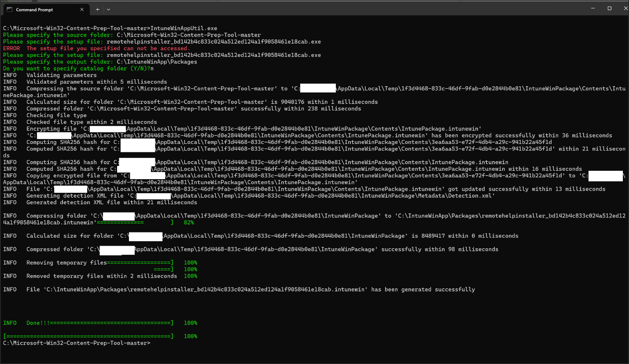Click the Command Prompt tab icon

(x=9, y=9)
